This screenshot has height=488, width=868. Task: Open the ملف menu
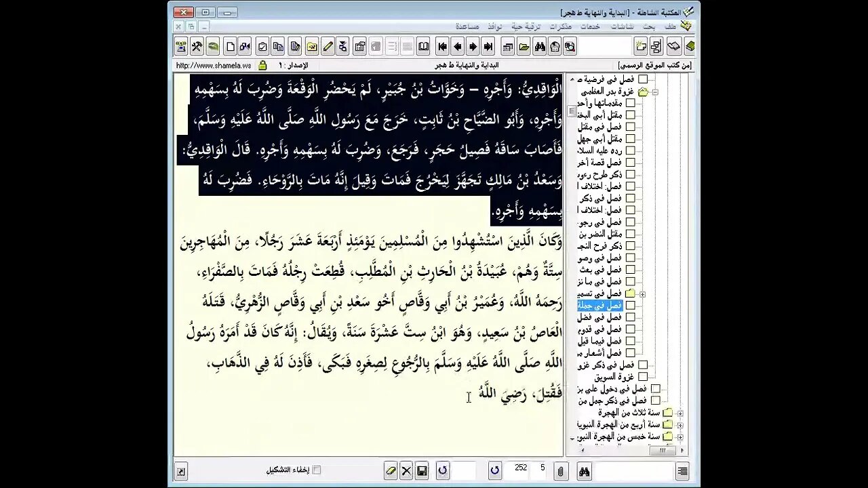[x=671, y=26]
